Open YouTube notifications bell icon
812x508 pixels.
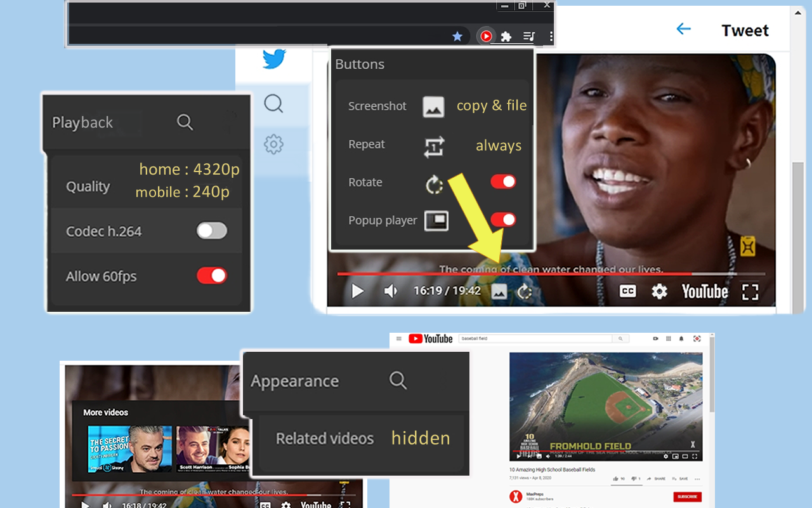(681, 339)
